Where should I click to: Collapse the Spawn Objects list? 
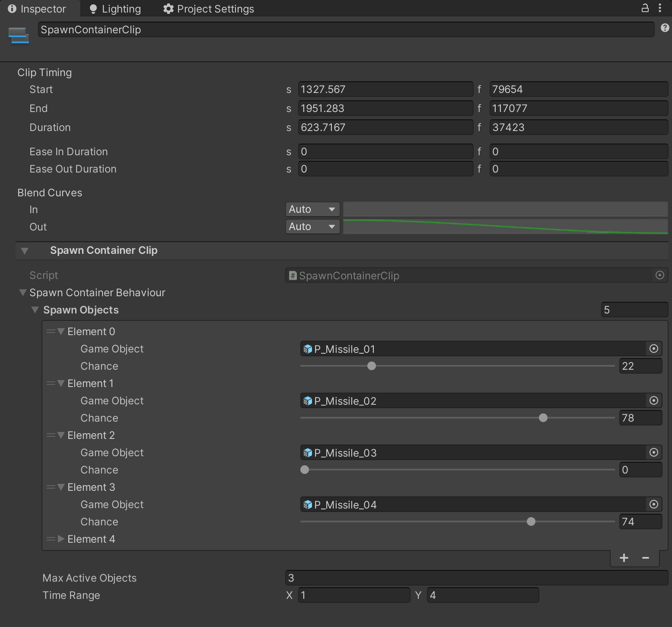(x=35, y=310)
